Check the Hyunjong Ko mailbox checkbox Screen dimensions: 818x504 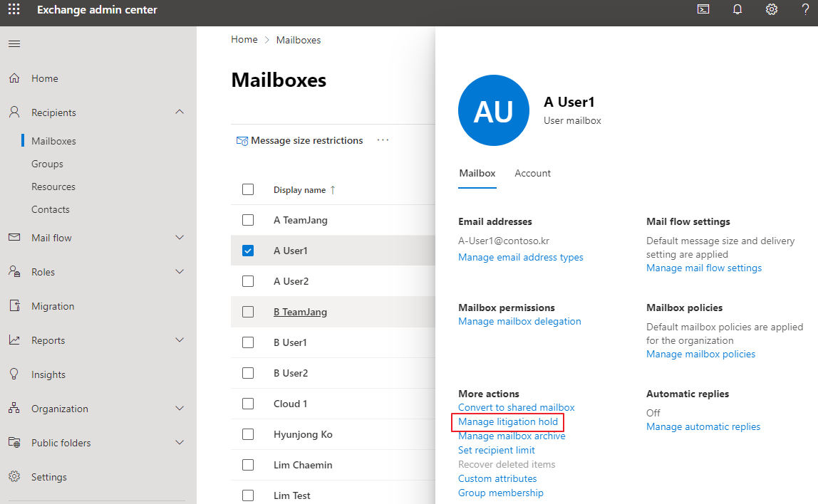(x=248, y=434)
